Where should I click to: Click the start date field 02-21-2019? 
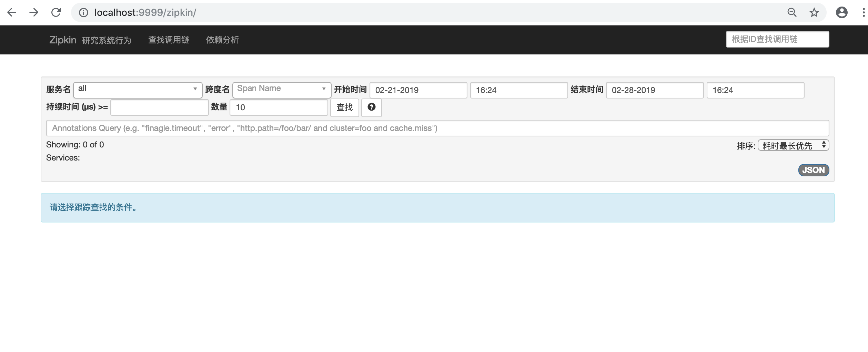click(418, 90)
